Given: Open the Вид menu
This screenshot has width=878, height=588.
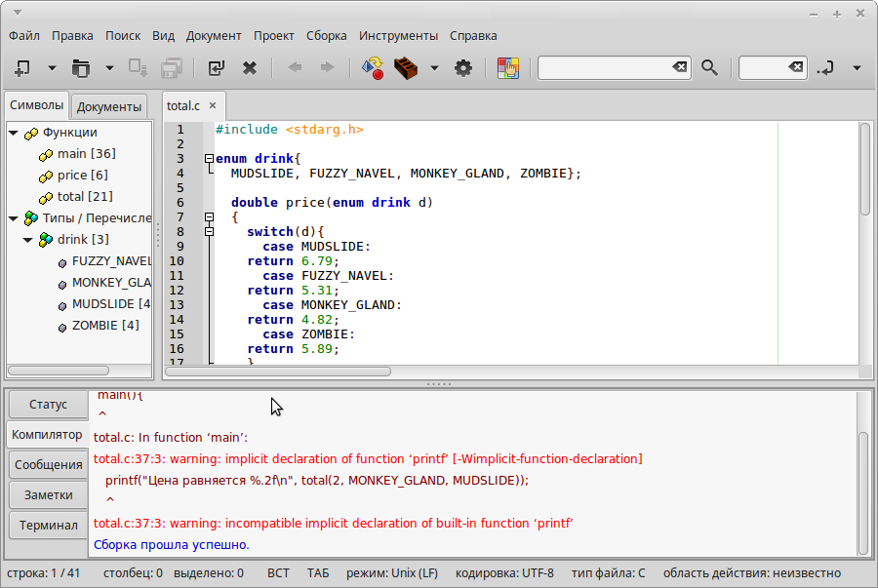Looking at the screenshot, I should [x=163, y=36].
